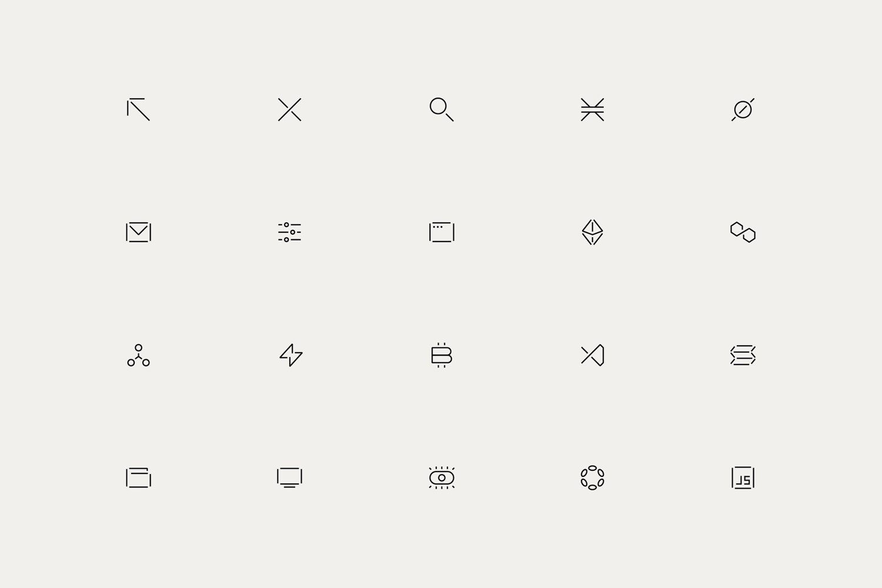Open the mail envelope icon
This screenshot has width=882, height=588.
click(139, 232)
